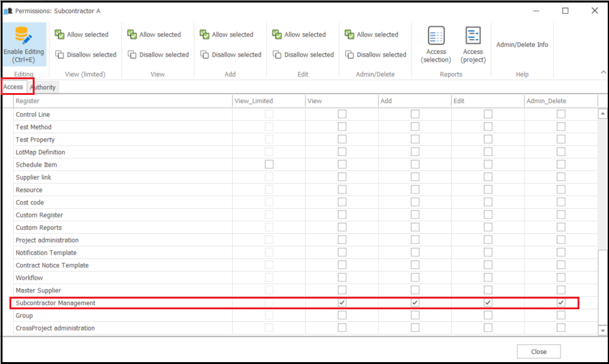The width and height of the screenshot is (609, 364).
Task: Click Allow selected in Add group
Action: pyautogui.click(x=226, y=35)
